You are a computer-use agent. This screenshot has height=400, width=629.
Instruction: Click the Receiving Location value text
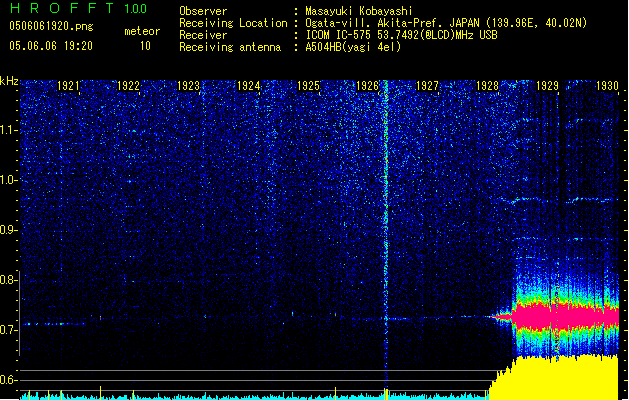click(446, 23)
